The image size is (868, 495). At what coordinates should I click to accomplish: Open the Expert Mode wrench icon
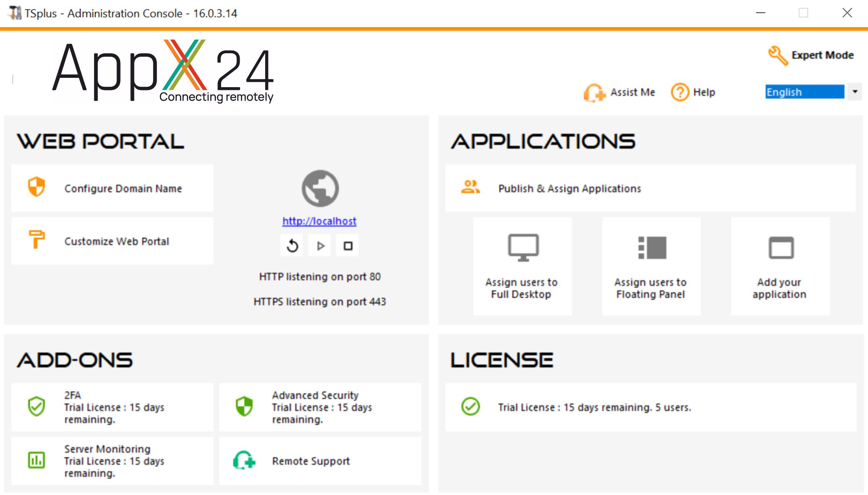click(x=778, y=55)
